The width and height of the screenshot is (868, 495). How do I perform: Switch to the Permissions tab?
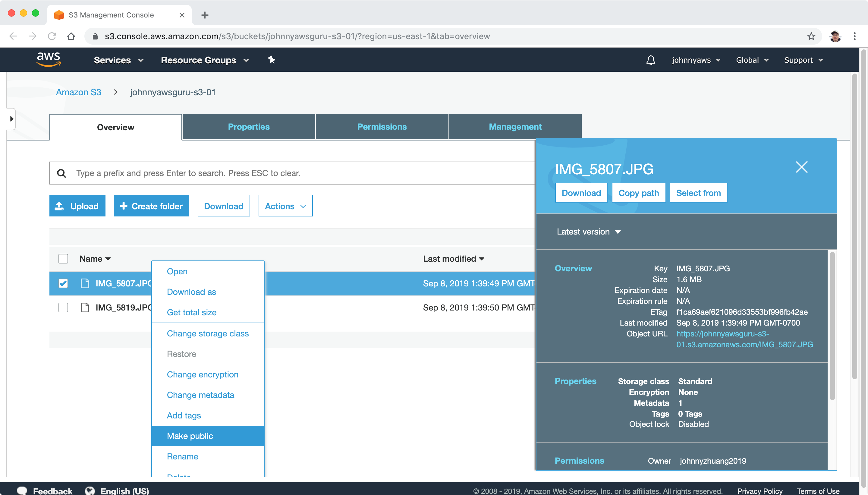point(382,127)
